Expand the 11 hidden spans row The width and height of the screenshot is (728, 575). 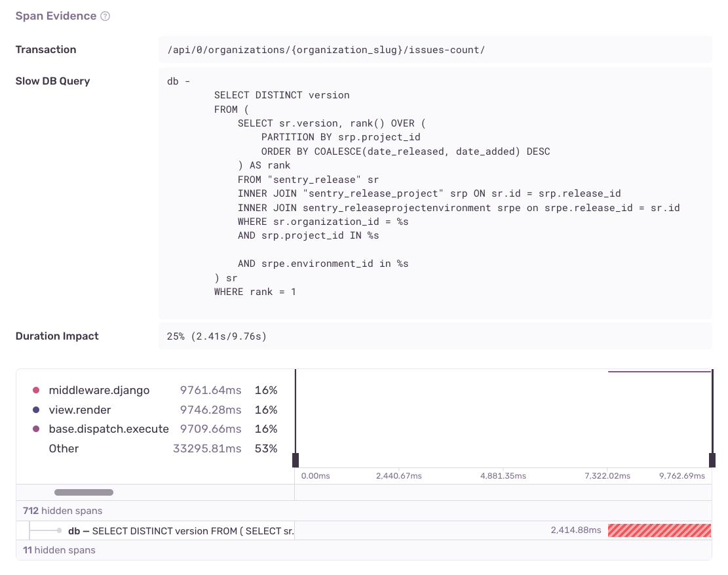tap(58, 549)
